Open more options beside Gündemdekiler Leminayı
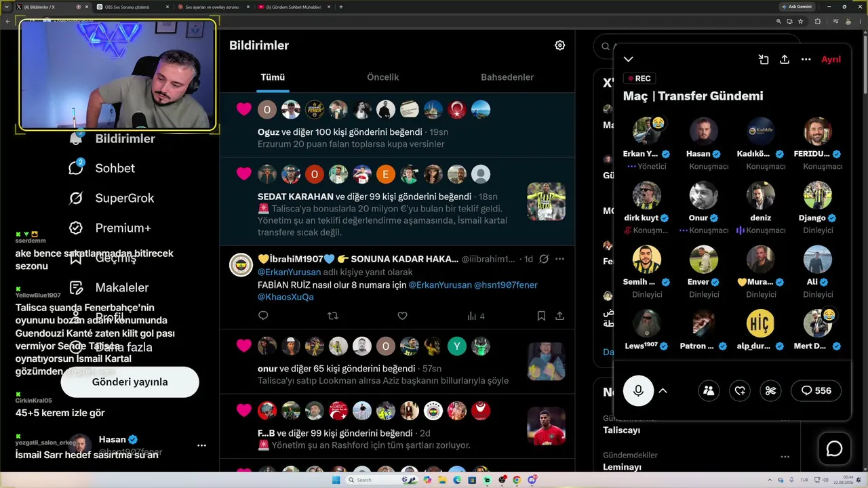The height and width of the screenshot is (488, 868). (785, 456)
